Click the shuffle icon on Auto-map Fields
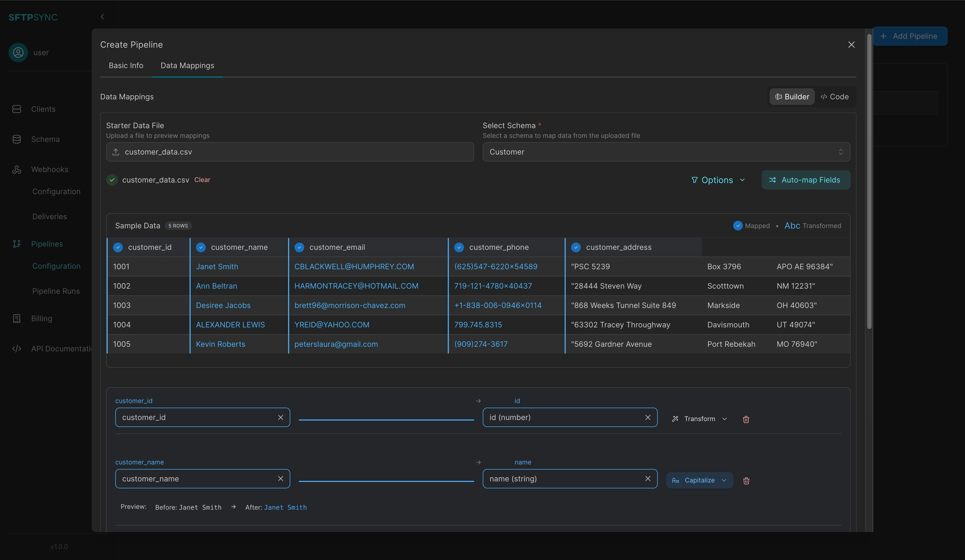965x560 pixels. (x=772, y=180)
